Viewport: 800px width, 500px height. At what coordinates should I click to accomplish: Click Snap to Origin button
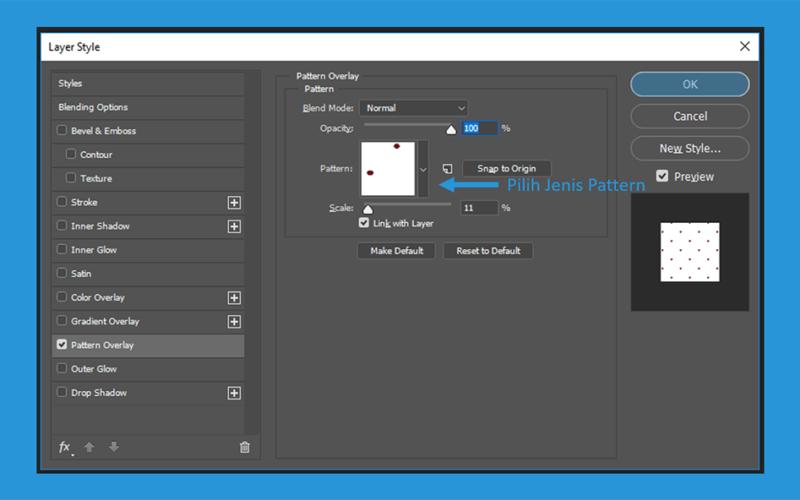pos(507,168)
